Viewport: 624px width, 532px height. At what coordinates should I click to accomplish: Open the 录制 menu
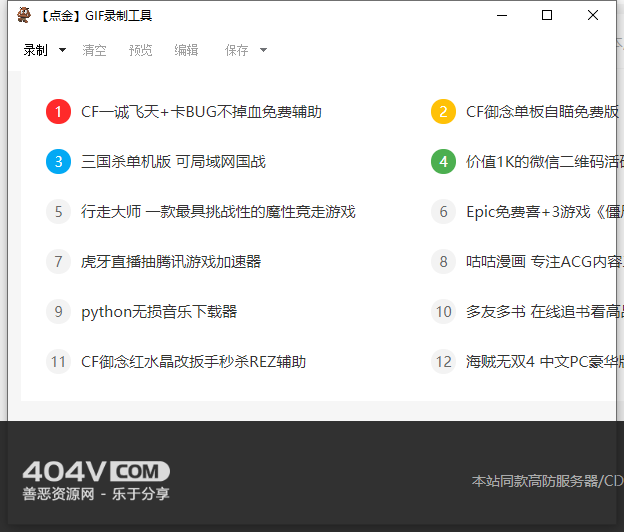point(35,50)
